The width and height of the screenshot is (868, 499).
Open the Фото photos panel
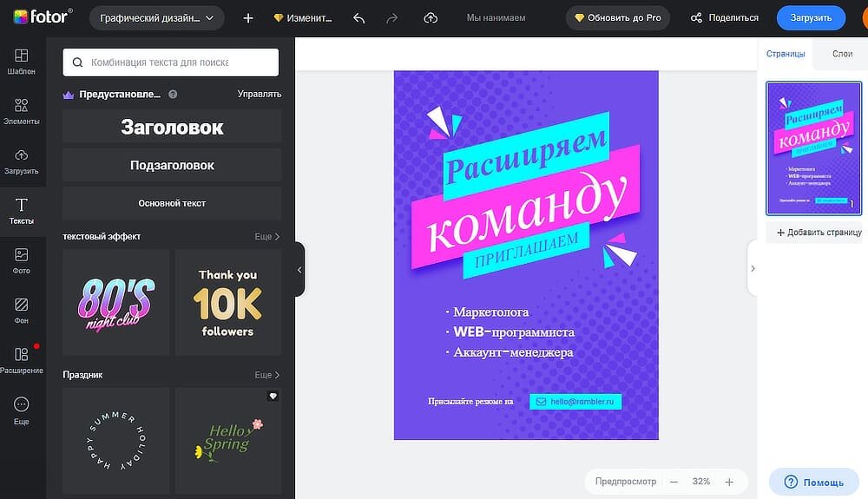click(21, 260)
